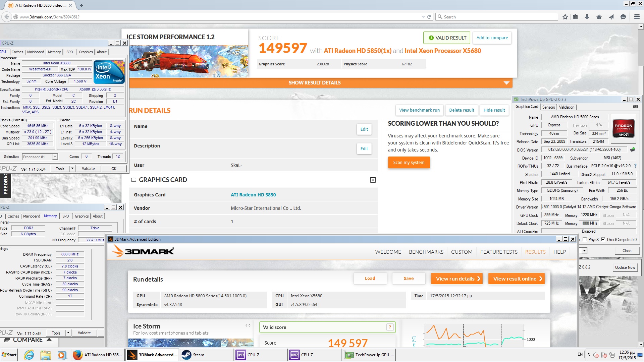The height and width of the screenshot is (362, 644).
Task: Take a GPU-Z screenshot with camera icon
Action: pyautogui.click(x=635, y=107)
